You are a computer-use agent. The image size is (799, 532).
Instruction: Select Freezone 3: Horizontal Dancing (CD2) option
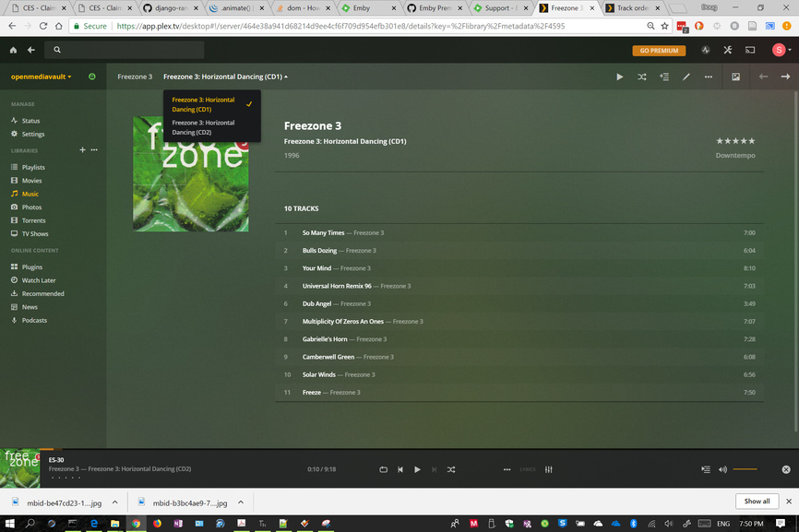211,127
